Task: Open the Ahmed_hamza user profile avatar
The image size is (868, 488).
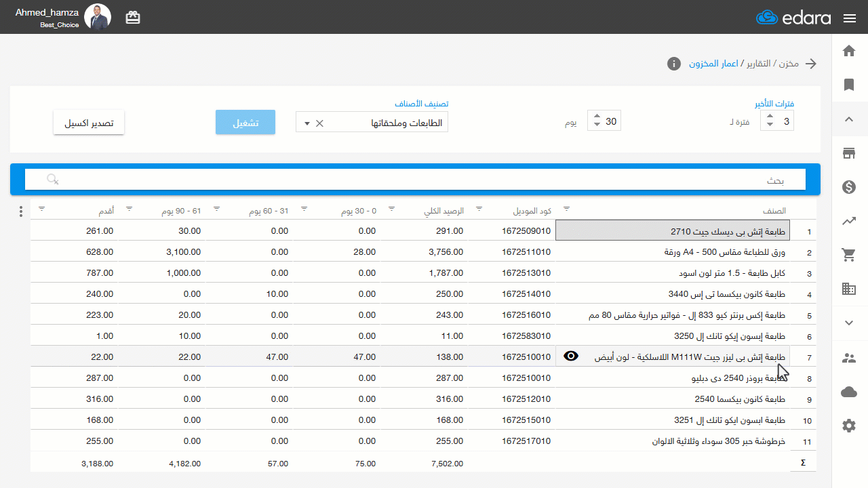Action: 98,17
